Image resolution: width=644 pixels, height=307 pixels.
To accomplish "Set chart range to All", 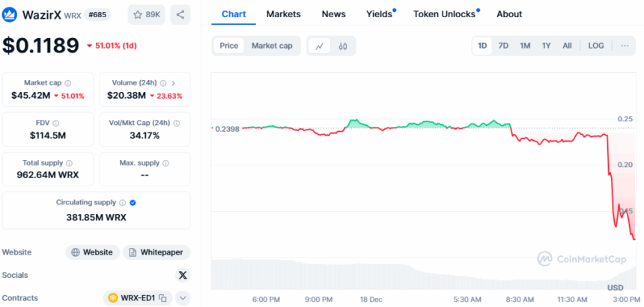I will [x=567, y=46].
